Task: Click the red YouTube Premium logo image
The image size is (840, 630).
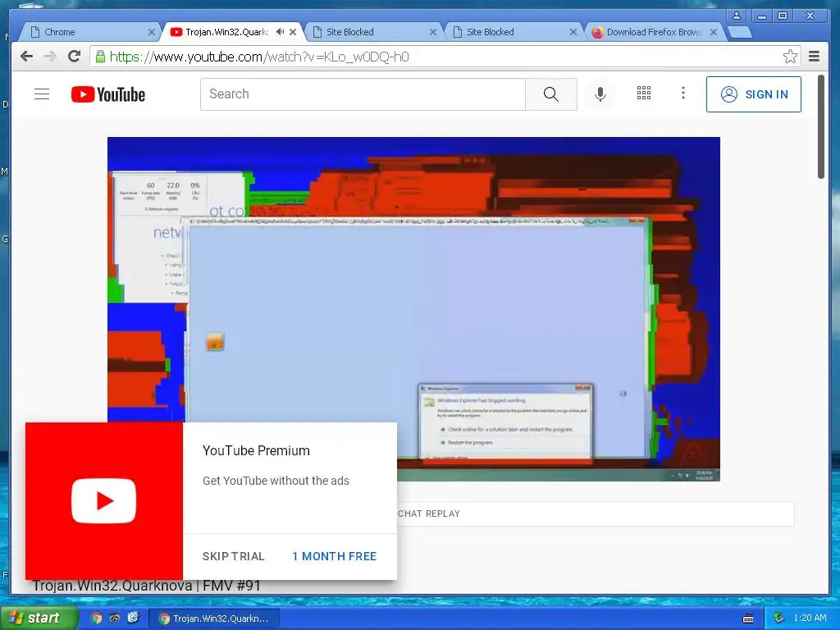Action: tap(104, 501)
